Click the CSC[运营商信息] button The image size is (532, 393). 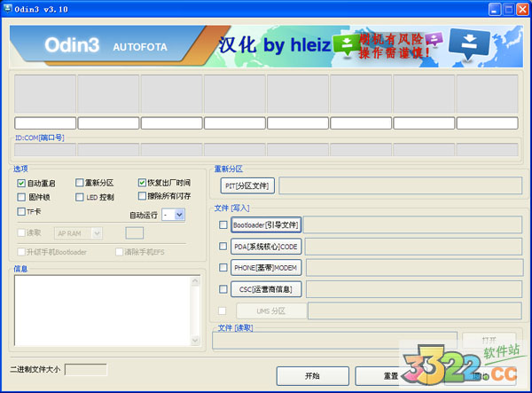point(266,289)
